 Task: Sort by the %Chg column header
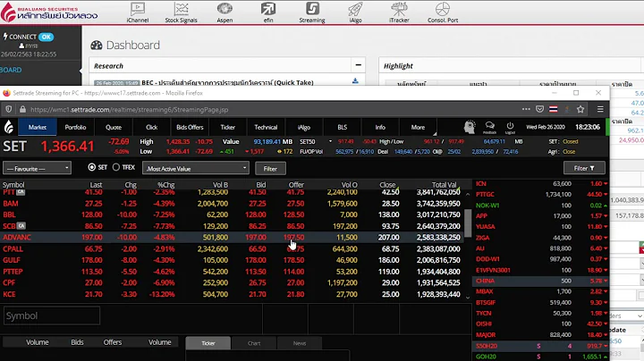(166, 185)
